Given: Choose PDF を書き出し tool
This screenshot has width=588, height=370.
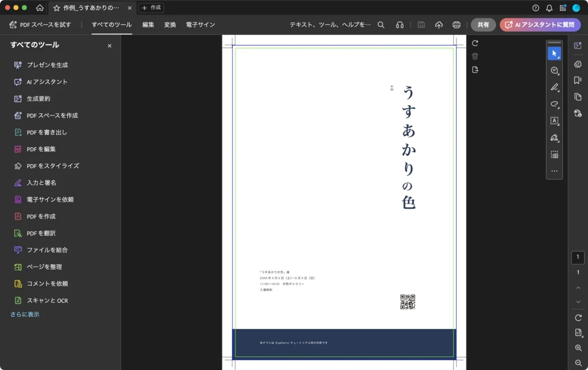Looking at the screenshot, I should [41, 133].
